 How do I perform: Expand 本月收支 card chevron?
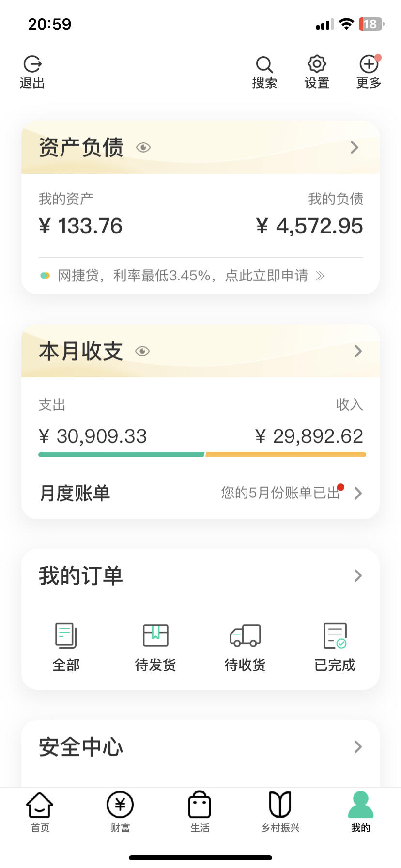coord(358,351)
